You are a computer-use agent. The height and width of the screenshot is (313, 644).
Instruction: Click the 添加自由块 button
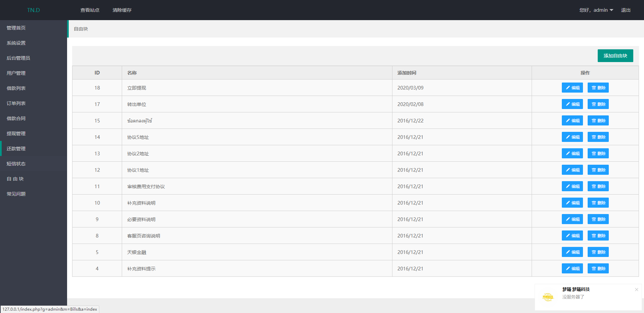click(615, 56)
